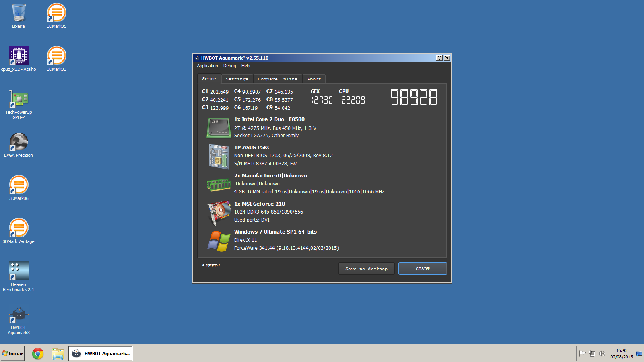This screenshot has height=362, width=644.
Task: Click the C9 value 54.042
Action: pyautogui.click(x=282, y=108)
